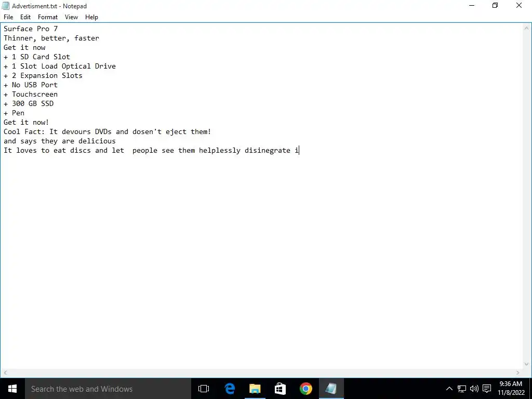Image resolution: width=532 pixels, height=399 pixels.
Task: Click the line 'Thinner, better, faster'
Action: [x=51, y=38]
